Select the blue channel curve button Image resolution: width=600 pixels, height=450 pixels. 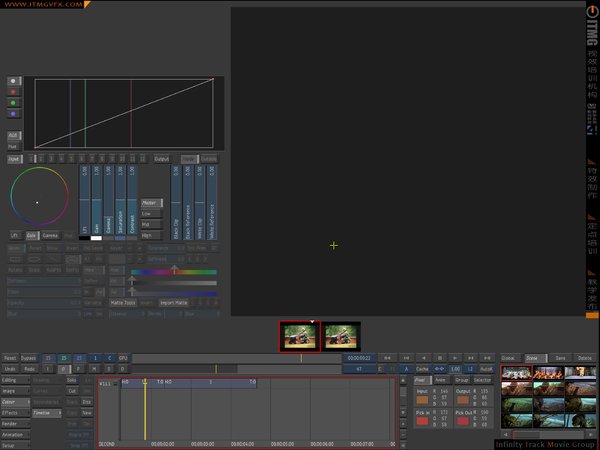pyautogui.click(x=14, y=113)
